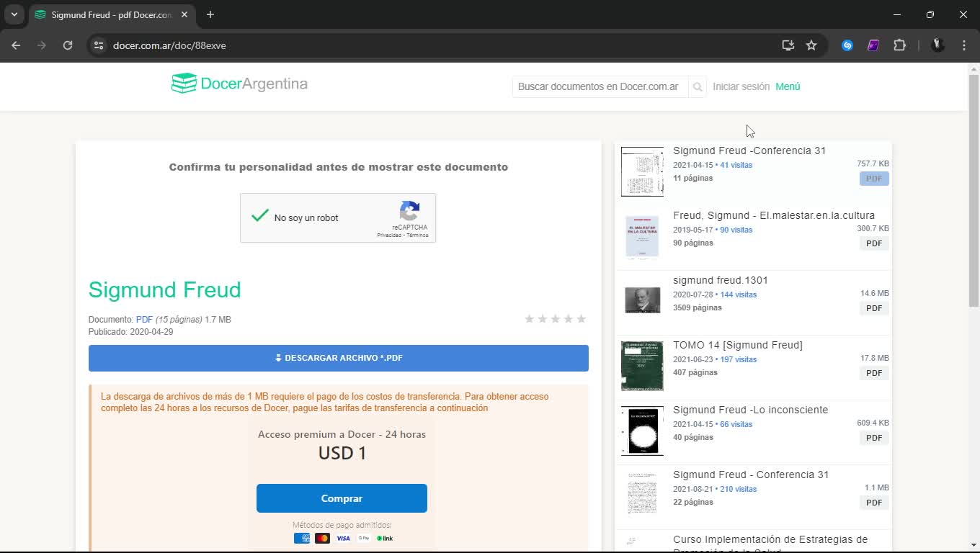980x553 pixels.
Task: Expand the tab search dropdown arrow
Action: (x=14, y=14)
